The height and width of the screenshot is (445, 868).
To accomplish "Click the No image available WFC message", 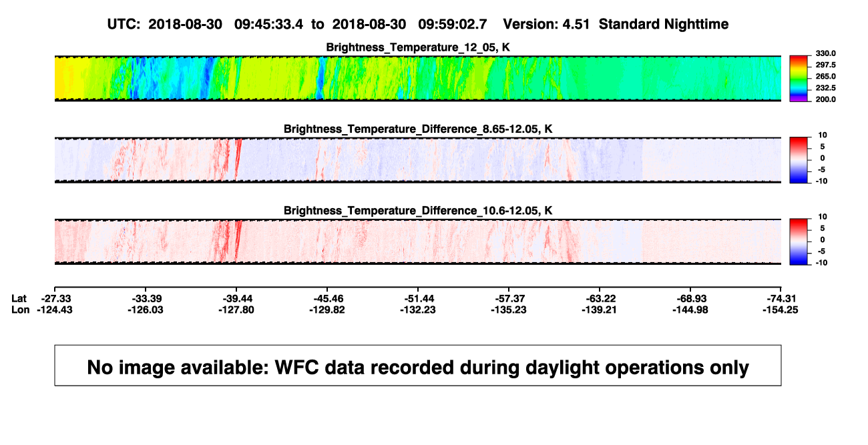I will tap(418, 367).
